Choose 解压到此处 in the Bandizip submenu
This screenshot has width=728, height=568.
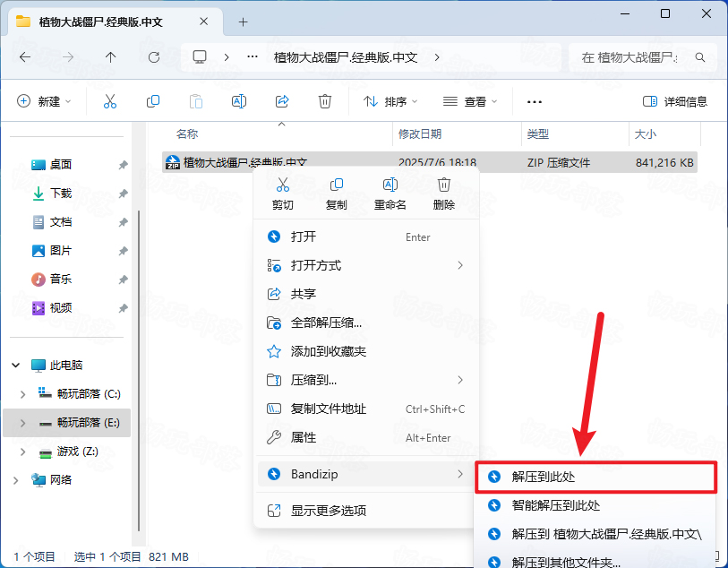(x=596, y=477)
